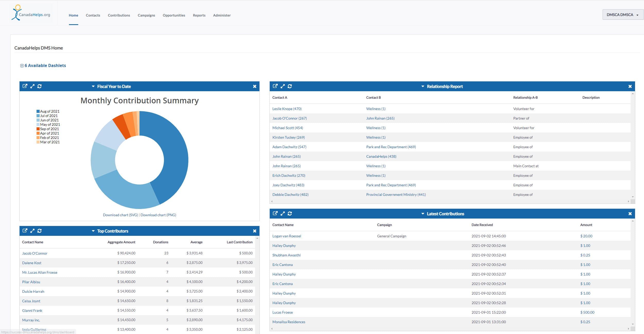Download chart as SVG
Image resolution: width=644 pixels, height=334 pixels.
tap(120, 215)
